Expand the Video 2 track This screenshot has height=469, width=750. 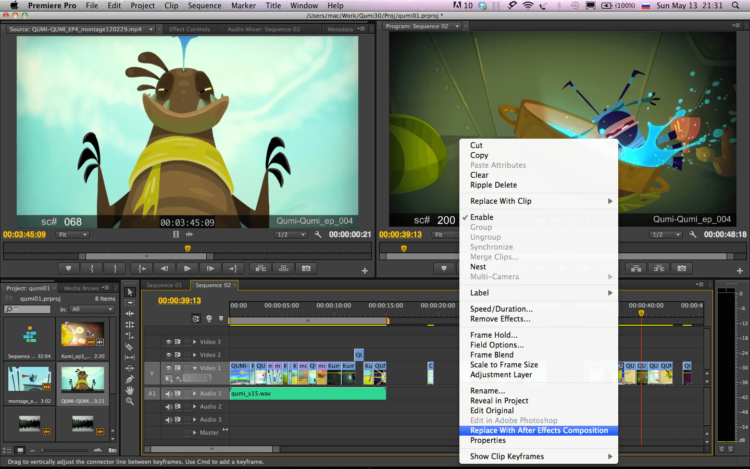[194, 355]
